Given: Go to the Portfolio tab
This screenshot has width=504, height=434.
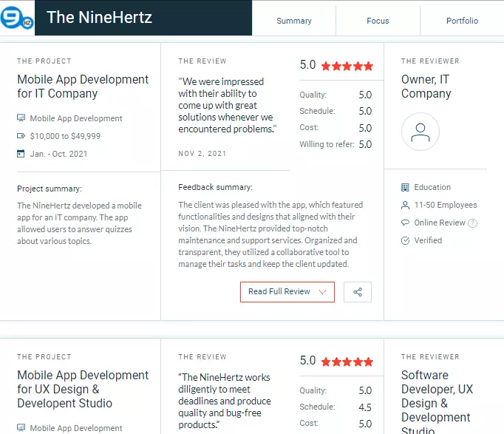Looking at the screenshot, I should 462,21.
